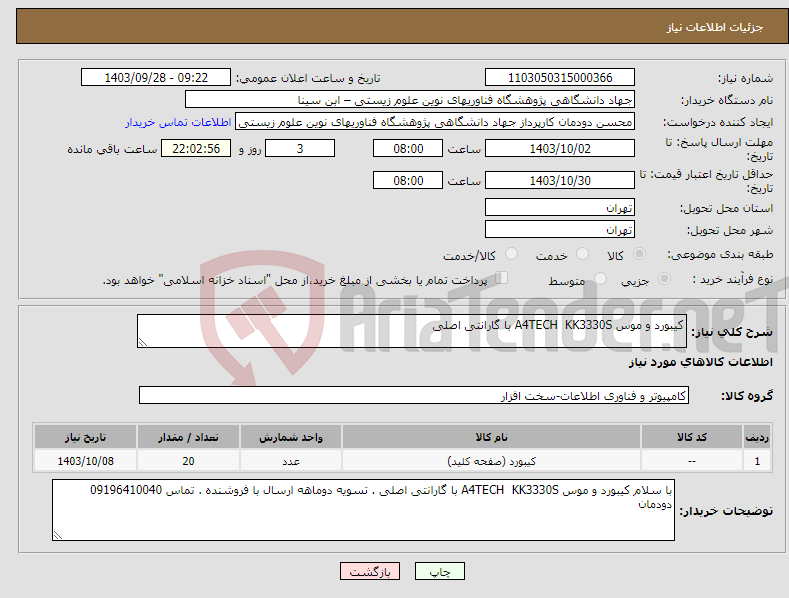Click the گروه کالا label
789x598 pixels.
747,396
